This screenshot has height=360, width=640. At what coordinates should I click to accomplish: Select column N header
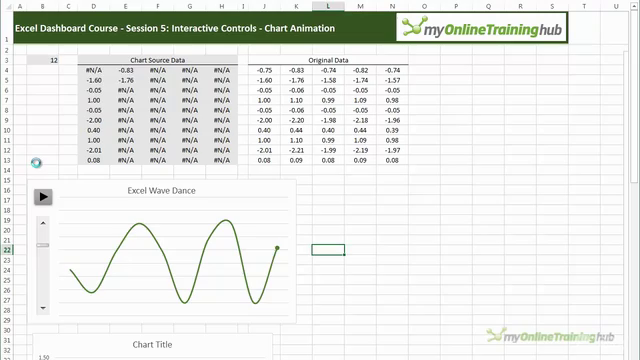(x=392, y=6)
